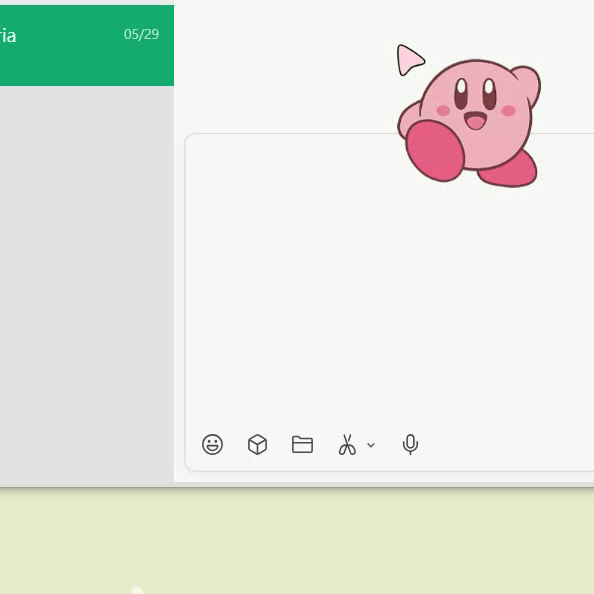Viewport: 594px width, 594px height.
Task: Start a screenshot with the scissors icon
Action: coord(347,444)
